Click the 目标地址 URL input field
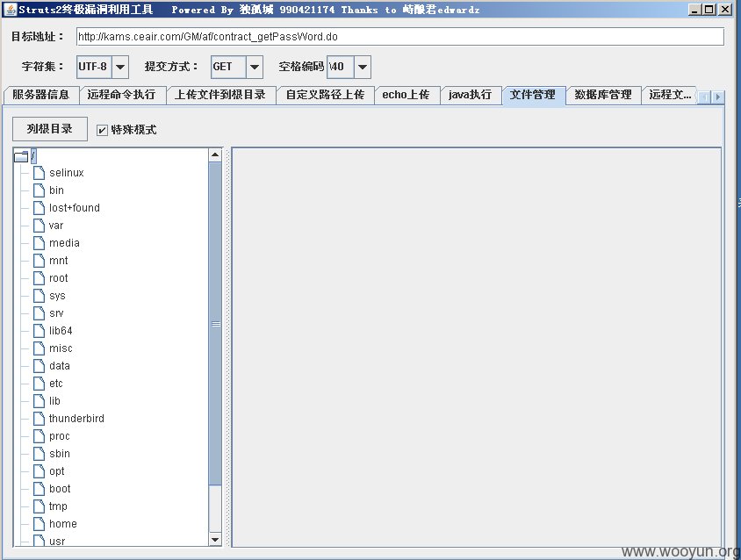 pyautogui.click(x=399, y=36)
